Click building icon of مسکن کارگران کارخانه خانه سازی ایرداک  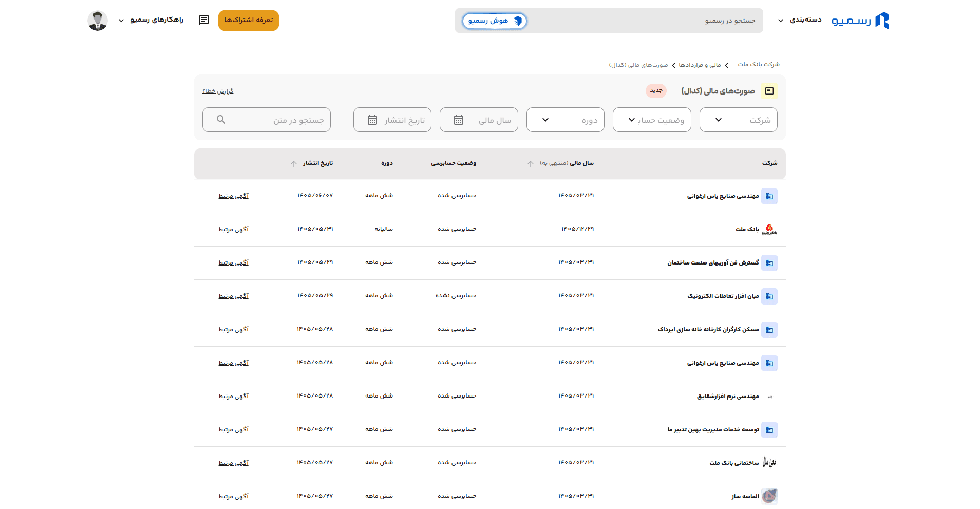(769, 330)
